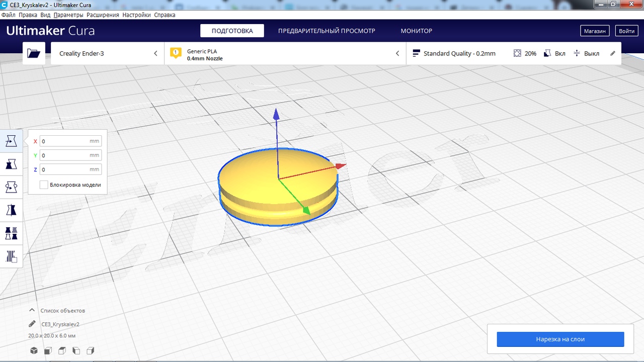Screen dimensions: 644x362
Task: Open the Магазин marketplace button
Action: [x=595, y=31]
